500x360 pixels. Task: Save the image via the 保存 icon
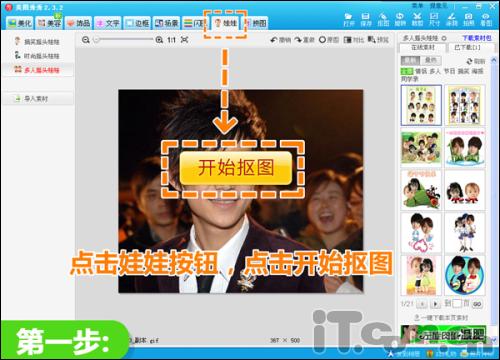(x=366, y=19)
